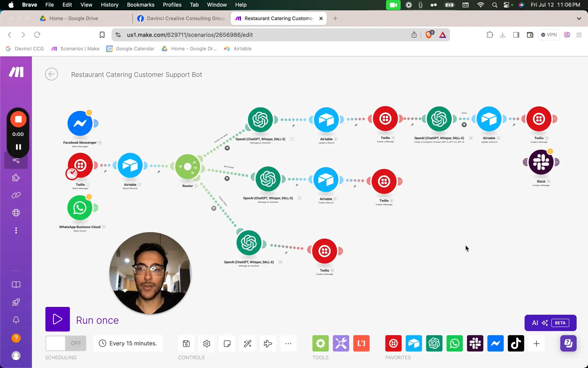Click the Make logo in sidebar

(x=16, y=72)
